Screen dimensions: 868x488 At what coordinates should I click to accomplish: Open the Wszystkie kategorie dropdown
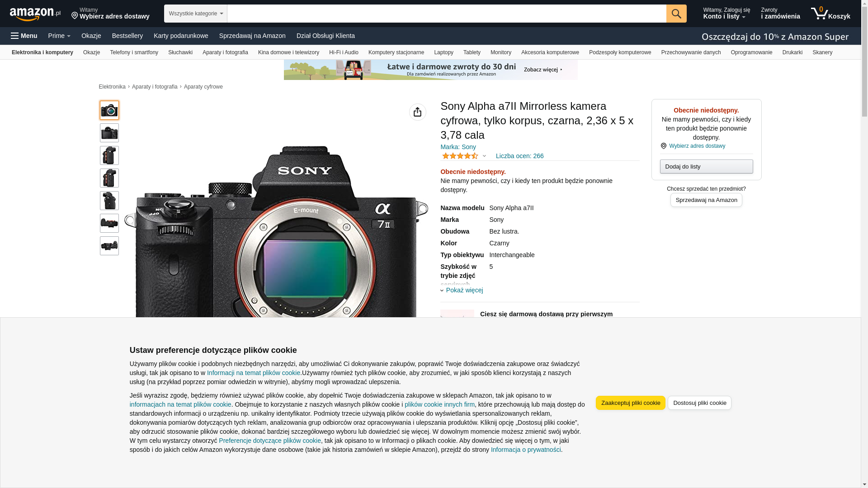(x=196, y=14)
